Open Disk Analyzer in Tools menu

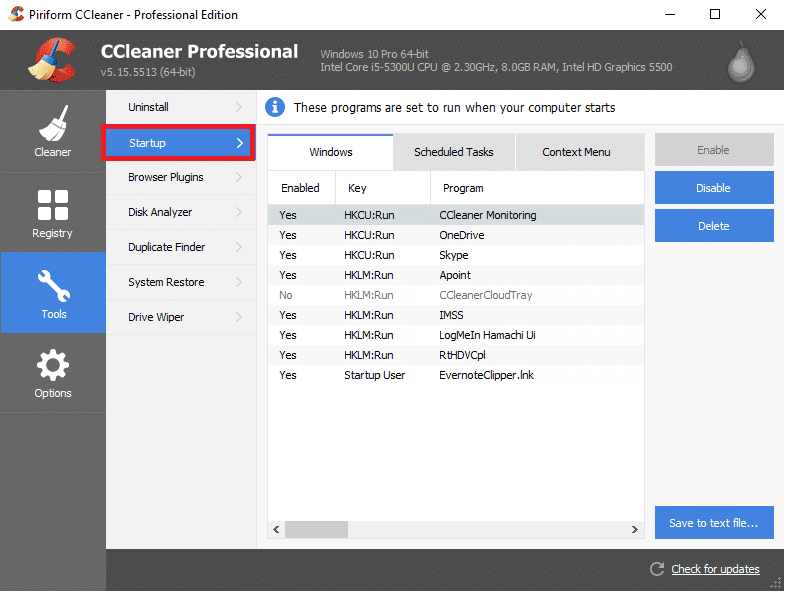pos(160,212)
